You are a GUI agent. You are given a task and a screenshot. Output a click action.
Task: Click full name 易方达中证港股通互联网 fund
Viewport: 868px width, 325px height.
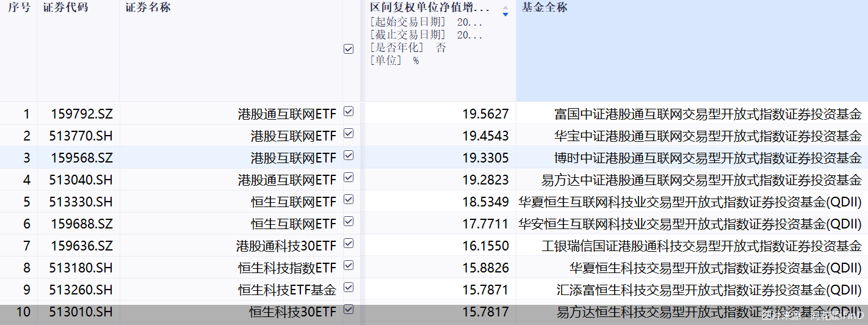pyautogui.click(x=702, y=180)
